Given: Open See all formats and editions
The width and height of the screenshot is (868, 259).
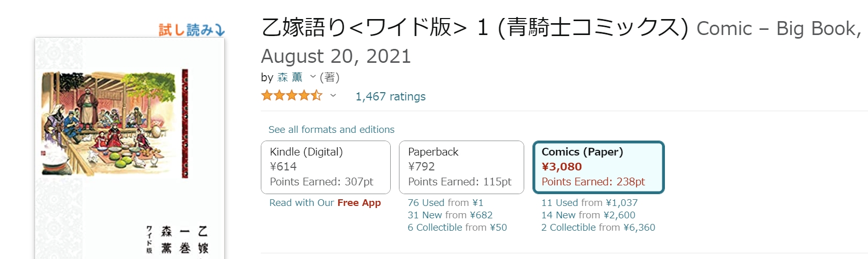Looking at the screenshot, I should (x=331, y=130).
